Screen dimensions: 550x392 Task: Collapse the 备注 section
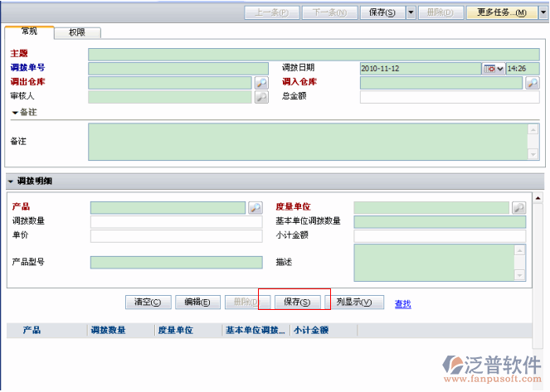[x=15, y=112]
